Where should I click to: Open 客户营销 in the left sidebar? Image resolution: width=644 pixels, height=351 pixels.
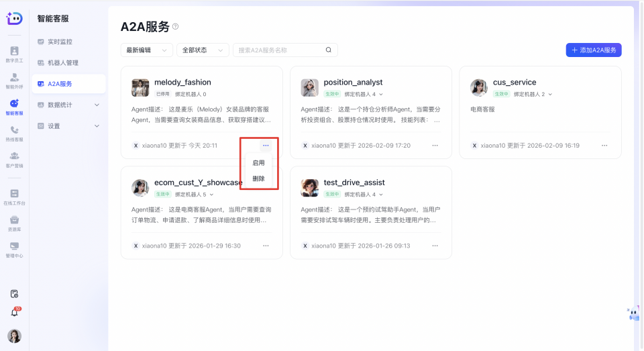click(x=14, y=159)
